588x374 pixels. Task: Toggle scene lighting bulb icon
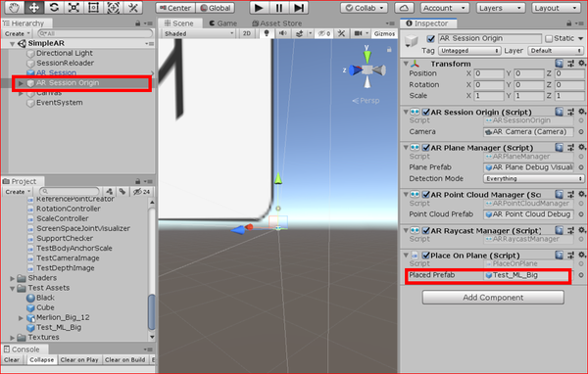(x=267, y=33)
